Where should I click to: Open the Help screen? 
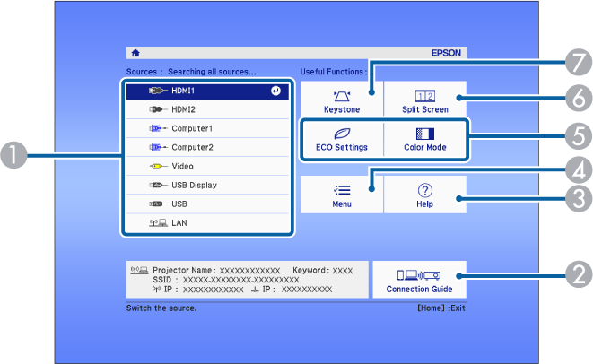pyautogui.click(x=424, y=195)
